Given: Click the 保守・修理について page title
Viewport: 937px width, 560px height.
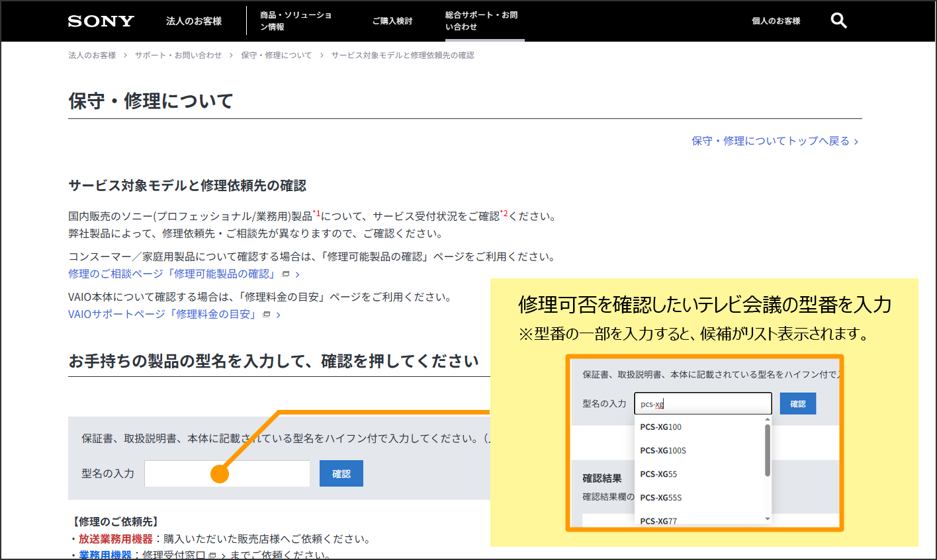Looking at the screenshot, I should [151, 101].
